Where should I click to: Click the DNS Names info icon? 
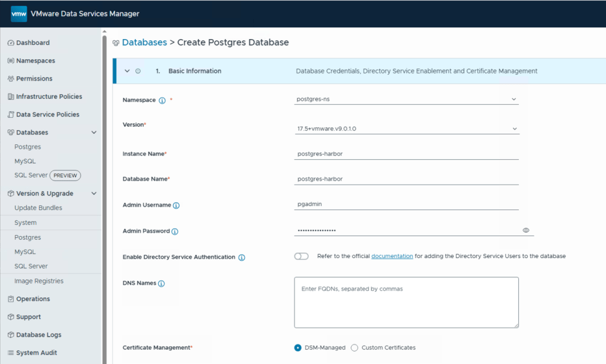161,284
